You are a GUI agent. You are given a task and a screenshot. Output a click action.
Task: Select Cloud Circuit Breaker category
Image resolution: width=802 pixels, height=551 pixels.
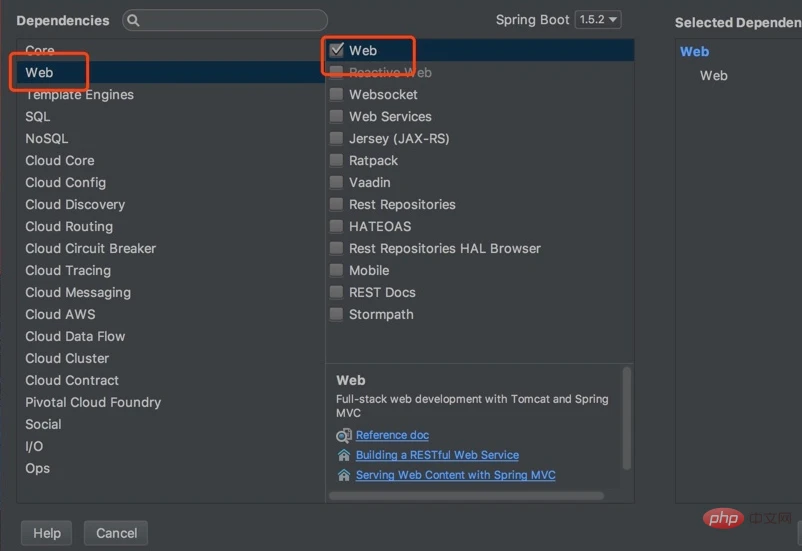point(170,249)
